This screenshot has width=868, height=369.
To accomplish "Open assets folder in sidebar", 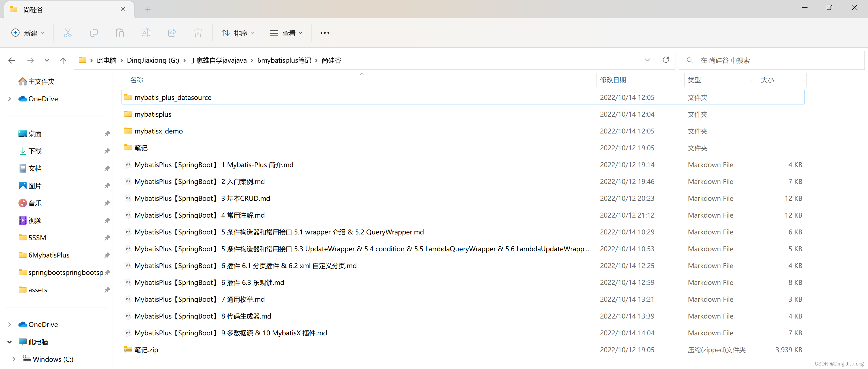I will [33, 290].
